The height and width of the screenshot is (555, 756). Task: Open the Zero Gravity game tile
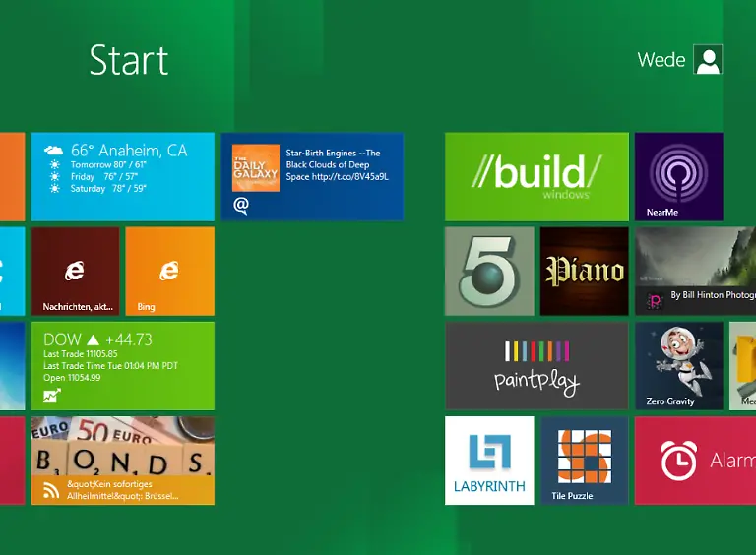pos(679,366)
